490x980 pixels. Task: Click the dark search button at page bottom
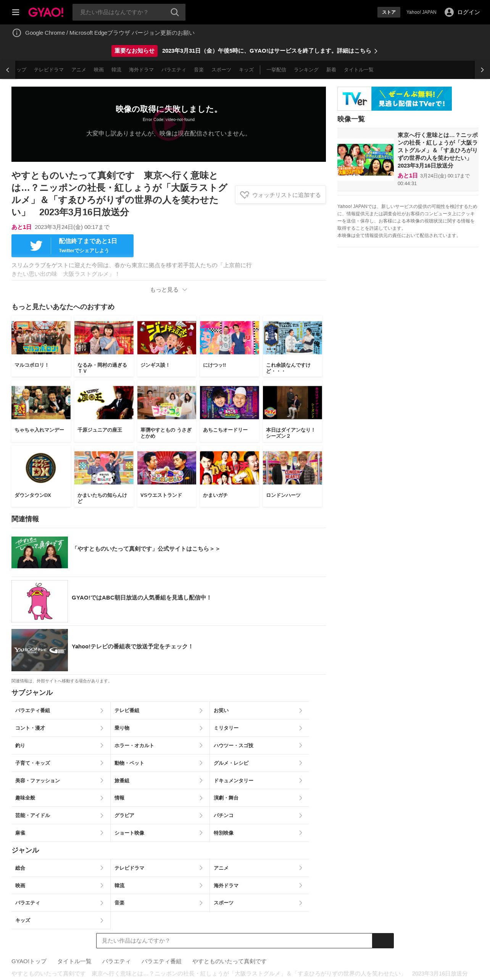(383, 941)
